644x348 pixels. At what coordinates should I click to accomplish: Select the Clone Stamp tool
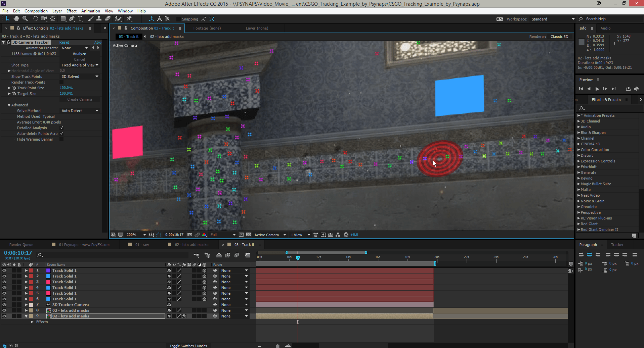(x=99, y=19)
